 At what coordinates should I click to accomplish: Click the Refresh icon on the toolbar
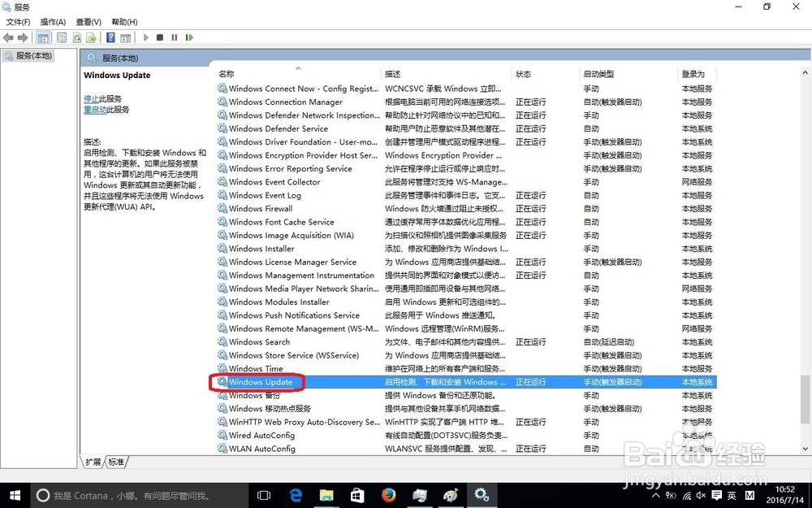pyautogui.click(x=76, y=37)
